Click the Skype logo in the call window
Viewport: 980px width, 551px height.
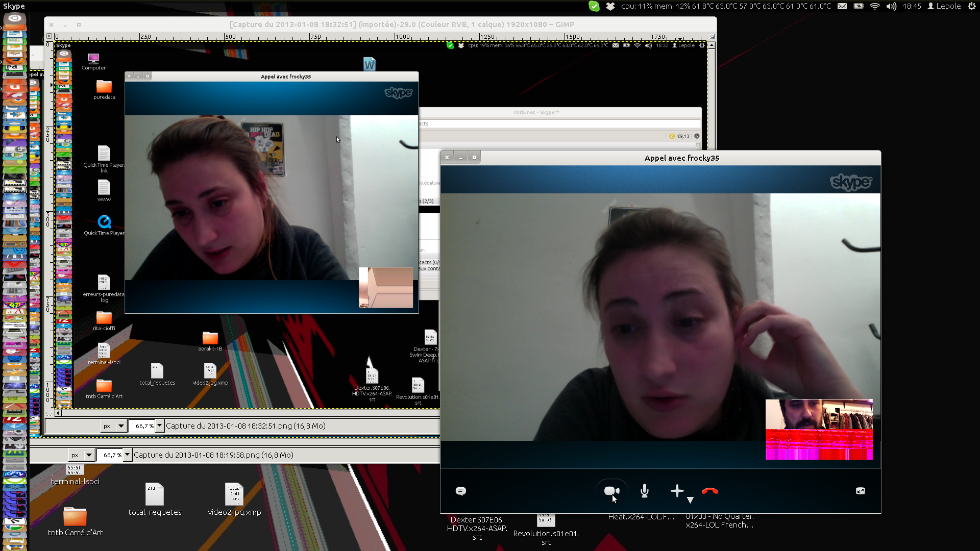(x=851, y=182)
